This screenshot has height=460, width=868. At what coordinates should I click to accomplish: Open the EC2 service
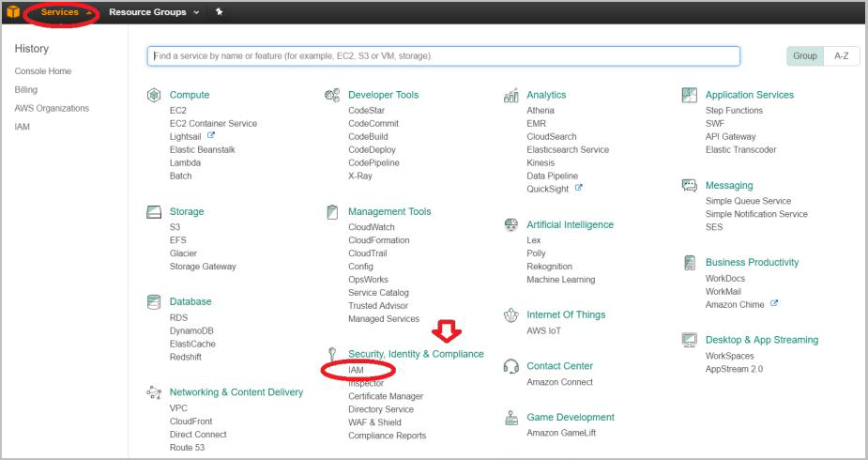(178, 110)
